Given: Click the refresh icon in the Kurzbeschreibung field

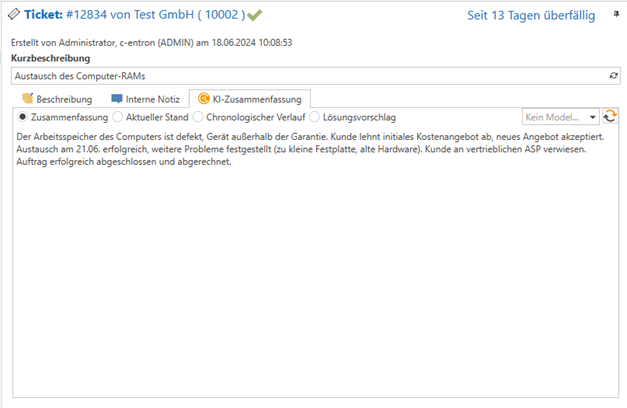Looking at the screenshot, I should point(613,76).
